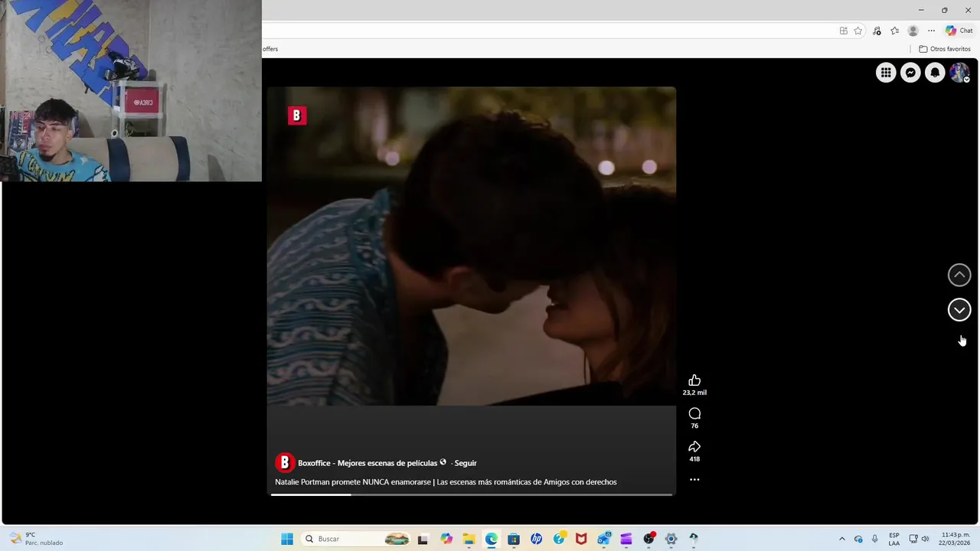Open the reel three-dot options menu
This screenshot has width=980, height=551.
[694, 480]
